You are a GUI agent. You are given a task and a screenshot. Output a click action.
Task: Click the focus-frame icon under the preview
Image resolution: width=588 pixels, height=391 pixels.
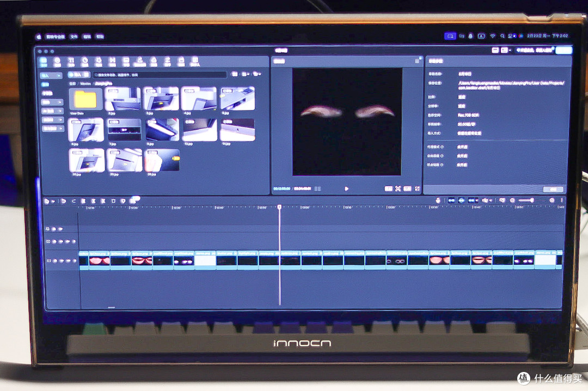click(x=398, y=189)
